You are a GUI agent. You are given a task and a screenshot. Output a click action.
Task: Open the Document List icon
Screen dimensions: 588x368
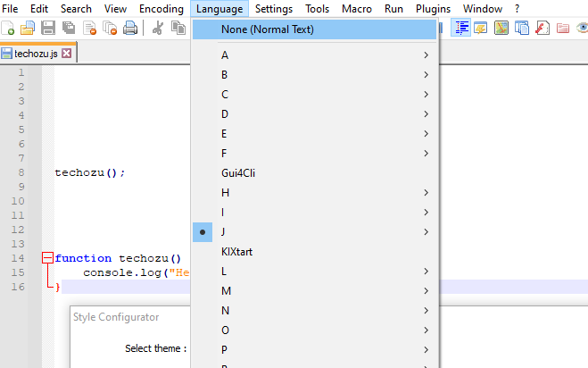pos(522,29)
